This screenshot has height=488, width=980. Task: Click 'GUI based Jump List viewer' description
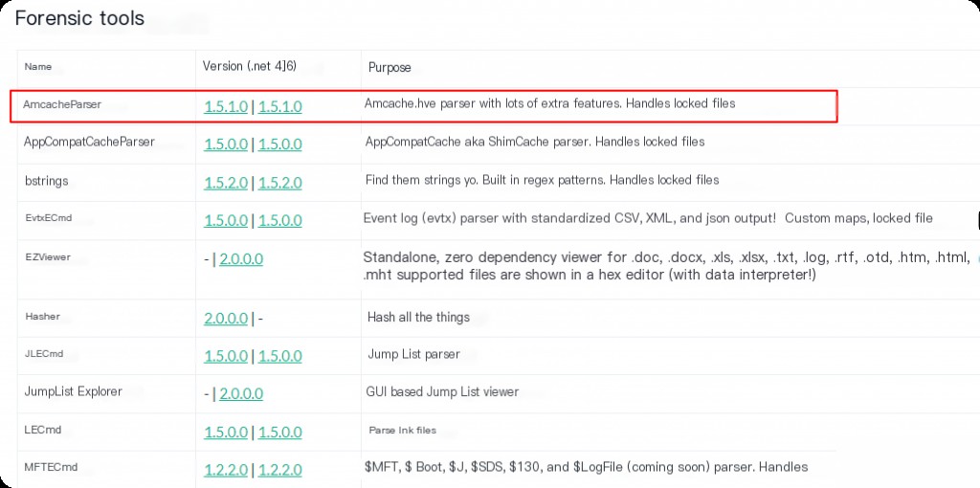442,392
